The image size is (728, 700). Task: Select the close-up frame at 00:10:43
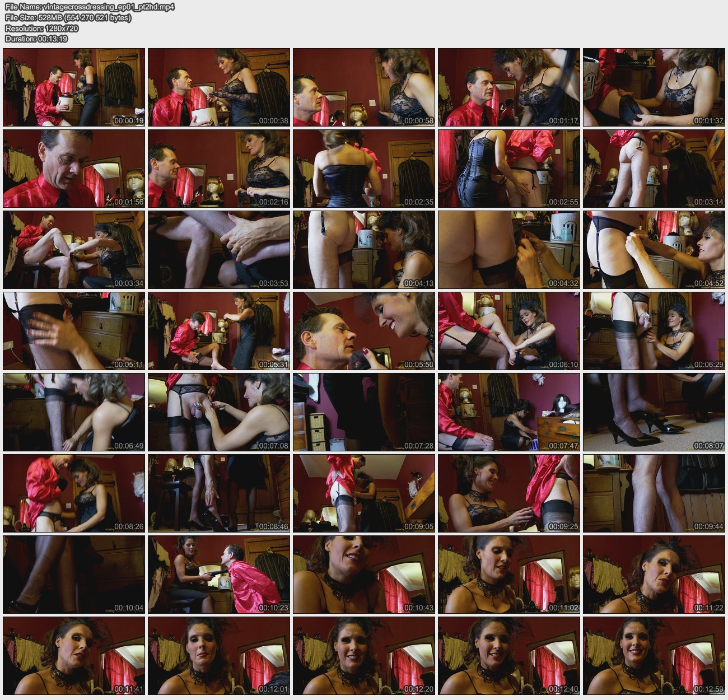[x=363, y=574]
